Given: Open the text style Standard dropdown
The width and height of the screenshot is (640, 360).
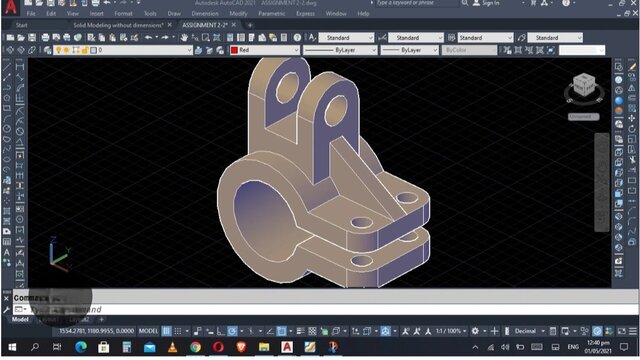Looking at the screenshot, I should (346, 38).
